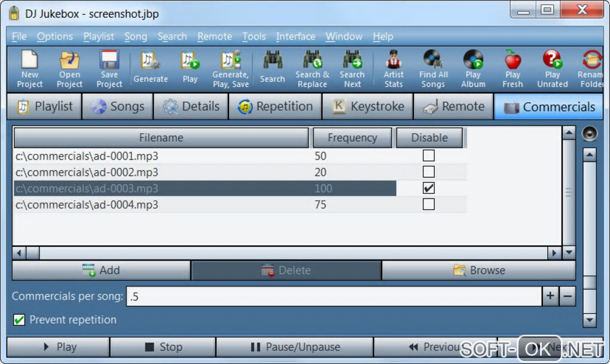The height and width of the screenshot is (364, 610).
Task: Click the Stop playback button
Action: [x=163, y=347]
